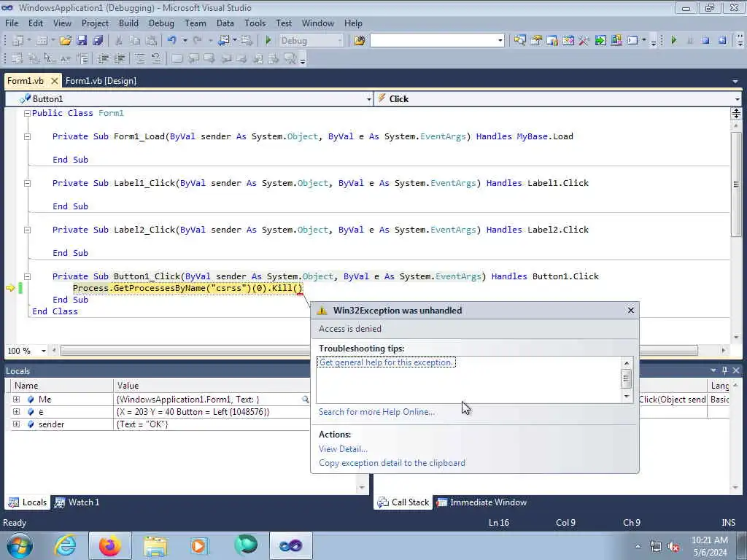This screenshot has width=747, height=560.
Task: Continue debugging from the debug toolbar
Action: 673,41
